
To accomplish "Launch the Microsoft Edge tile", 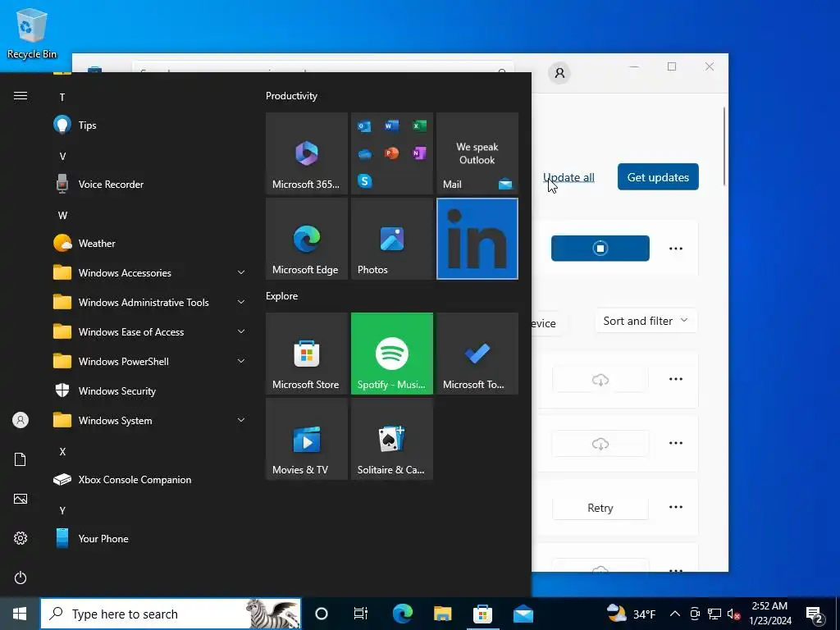I will click(x=307, y=239).
